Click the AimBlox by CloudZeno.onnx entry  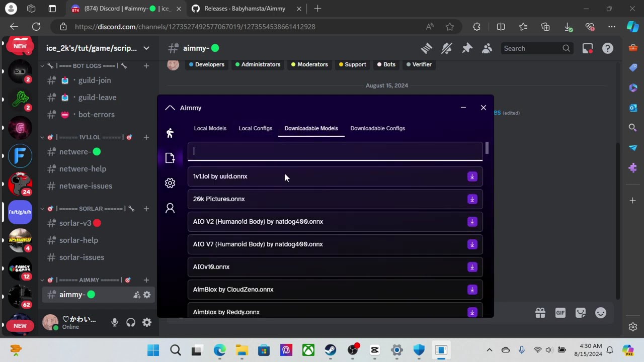(x=335, y=290)
